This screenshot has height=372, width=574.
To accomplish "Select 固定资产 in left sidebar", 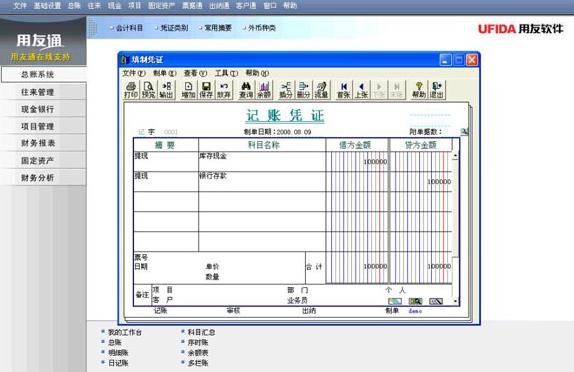I will pos(44,160).
